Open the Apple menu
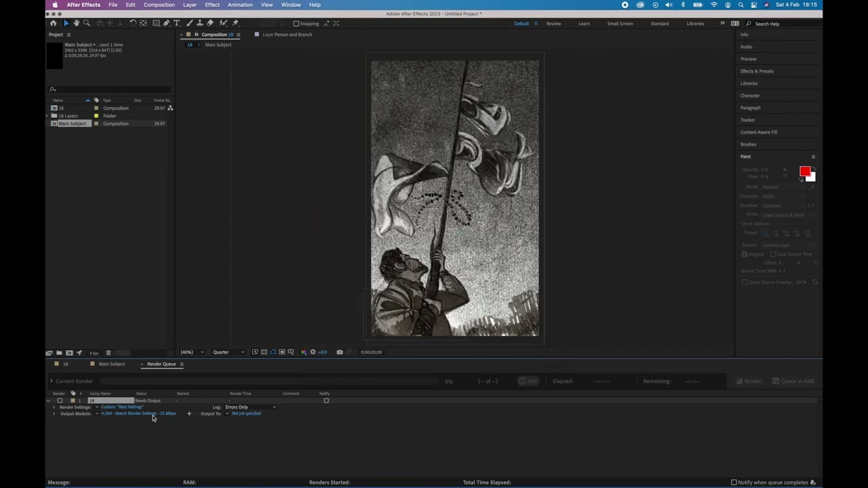 tap(55, 5)
